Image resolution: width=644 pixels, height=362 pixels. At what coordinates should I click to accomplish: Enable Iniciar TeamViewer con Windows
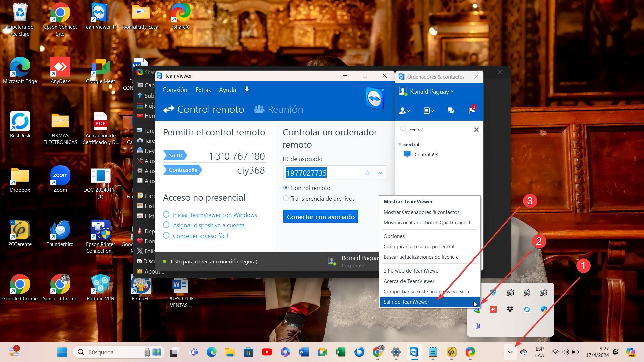(x=215, y=215)
